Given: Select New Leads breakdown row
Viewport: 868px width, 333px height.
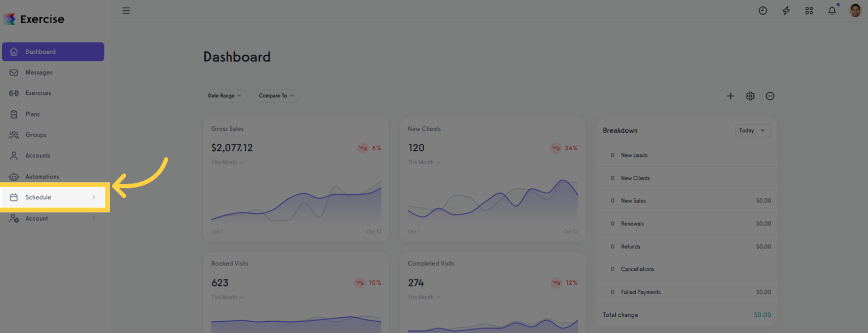Looking at the screenshot, I should (x=687, y=155).
